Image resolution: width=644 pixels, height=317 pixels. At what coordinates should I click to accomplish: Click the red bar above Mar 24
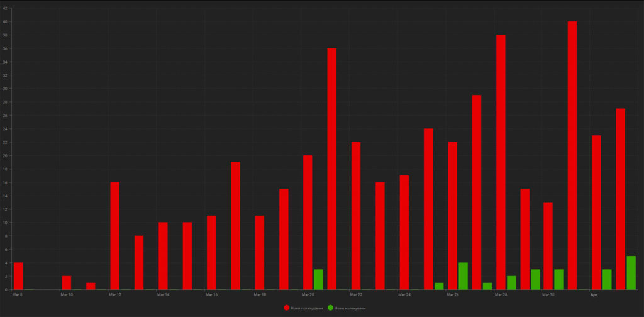pyautogui.click(x=404, y=232)
